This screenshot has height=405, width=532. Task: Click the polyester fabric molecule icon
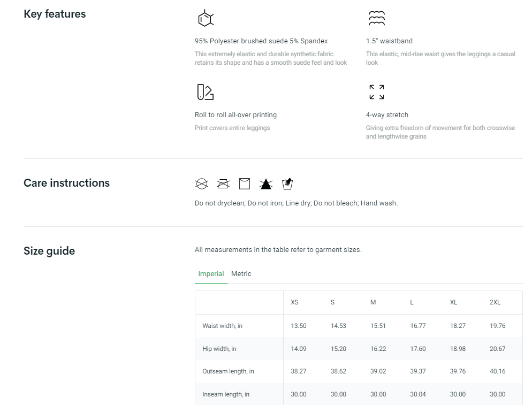(x=205, y=18)
